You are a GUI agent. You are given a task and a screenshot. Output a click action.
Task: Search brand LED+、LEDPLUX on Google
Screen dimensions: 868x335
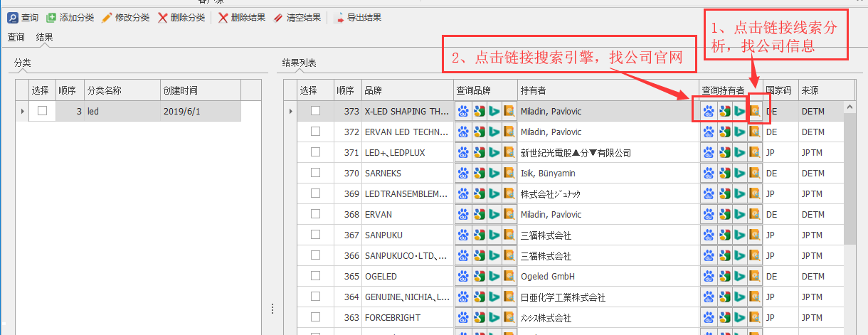tap(479, 152)
